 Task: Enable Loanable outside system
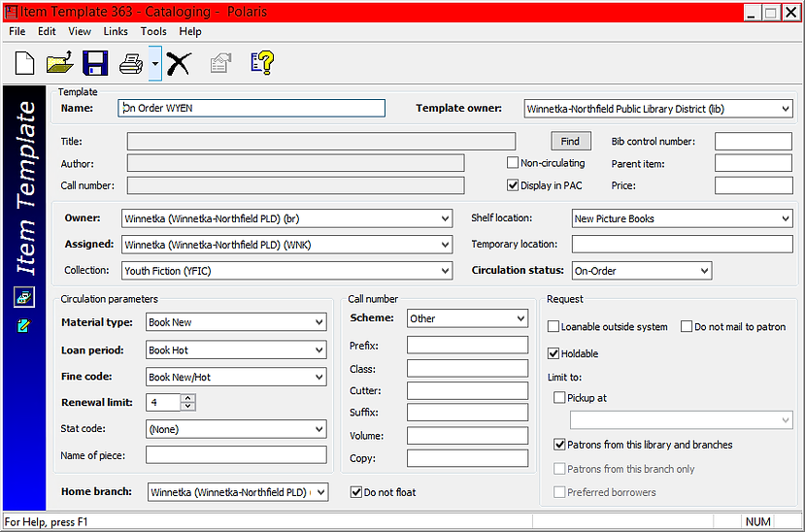553,326
